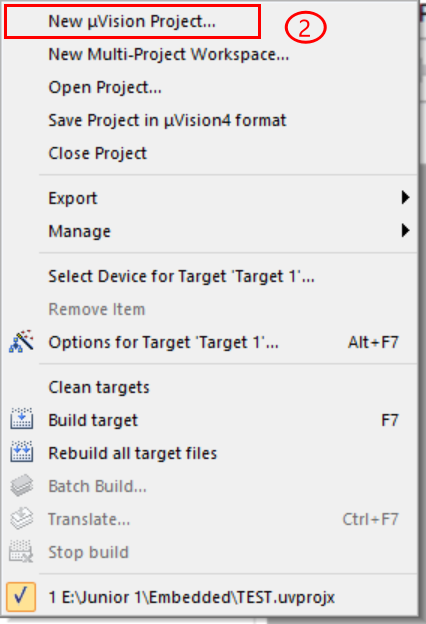The width and height of the screenshot is (426, 624).
Task: Choose Open Project...
Action: (105, 88)
